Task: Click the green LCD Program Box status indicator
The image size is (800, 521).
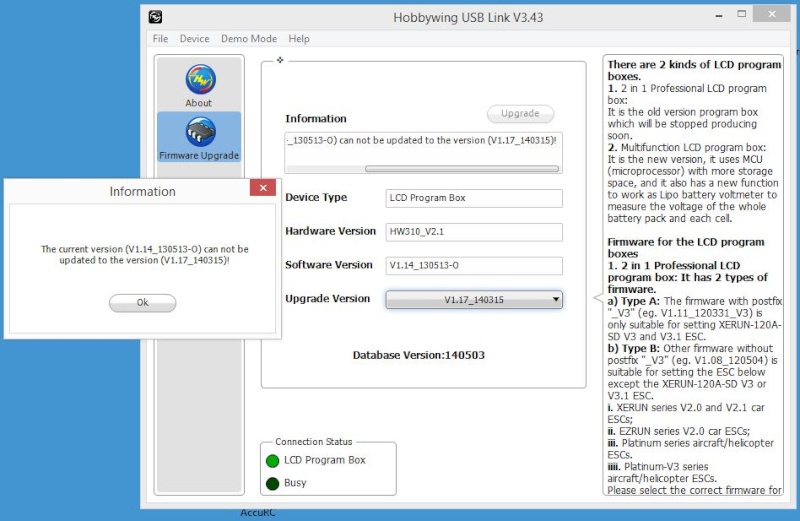Action: click(x=272, y=461)
